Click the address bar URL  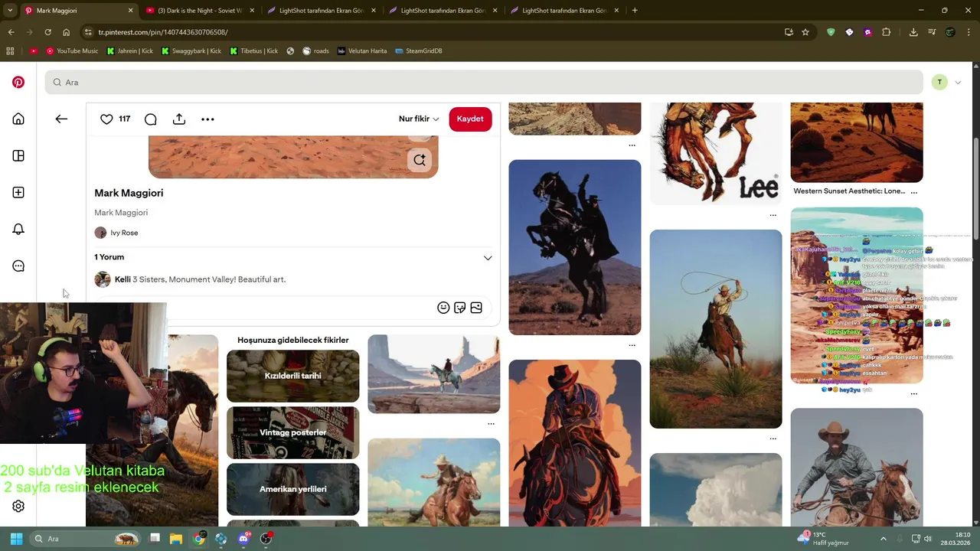163,32
